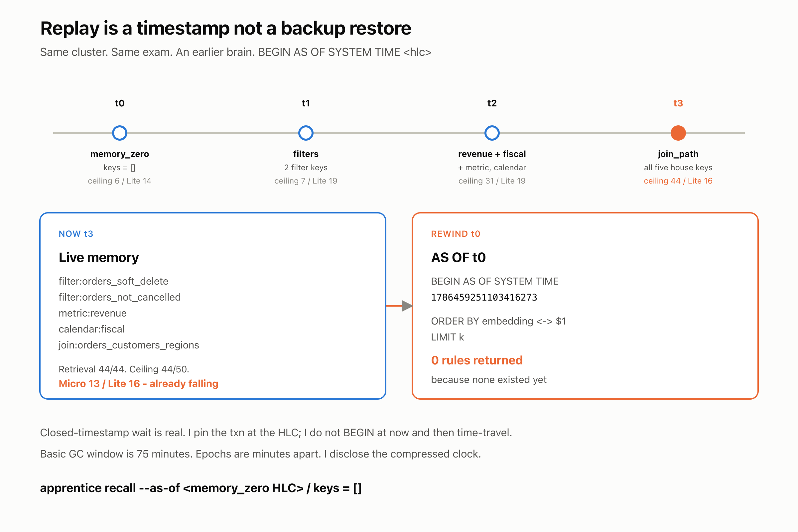The width and height of the screenshot is (798, 532).
Task: Click 'because none existed yet' text
Action: pyautogui.click(x=488, y=380)
